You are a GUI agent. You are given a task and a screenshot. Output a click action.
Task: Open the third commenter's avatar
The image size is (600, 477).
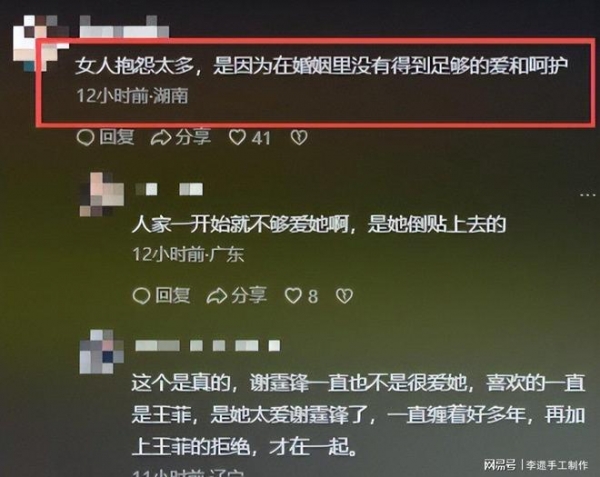pyautogui.click(x=102, y=352)
